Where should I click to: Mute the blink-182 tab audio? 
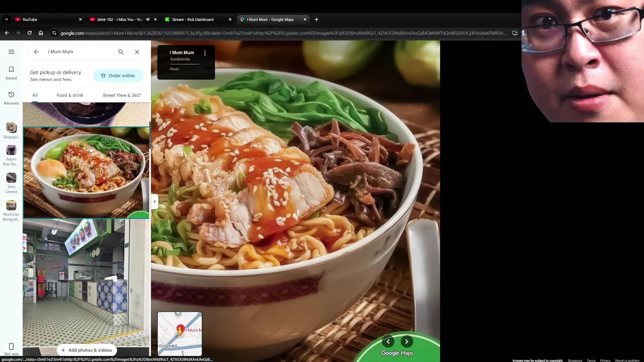click(x=147, y=20)
